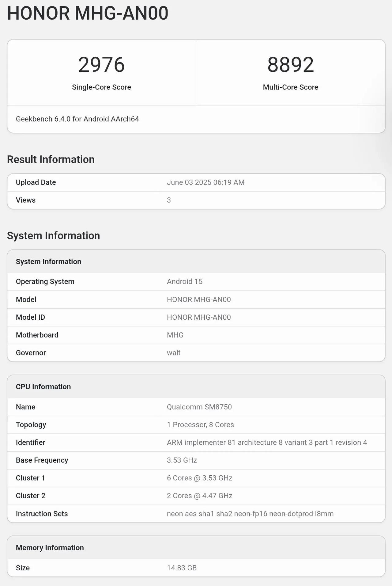
Task: Click the memory Size label
Action: (23, 568)
